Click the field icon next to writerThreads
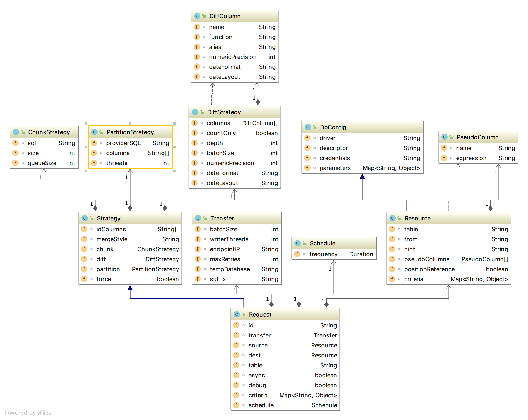This screenshot has height=420, width=528. pos(198,239)
